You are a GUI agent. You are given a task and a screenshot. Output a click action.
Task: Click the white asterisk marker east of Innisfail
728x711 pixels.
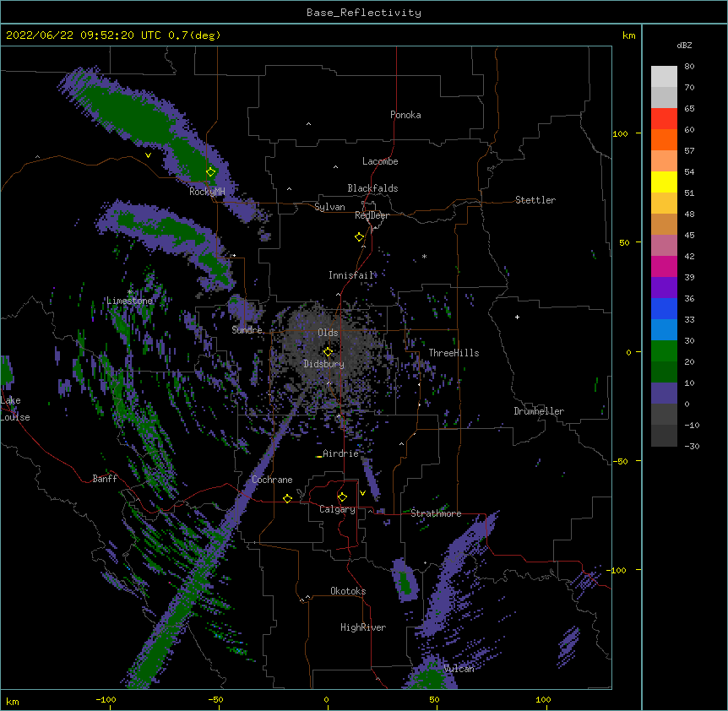coord(424,256)
